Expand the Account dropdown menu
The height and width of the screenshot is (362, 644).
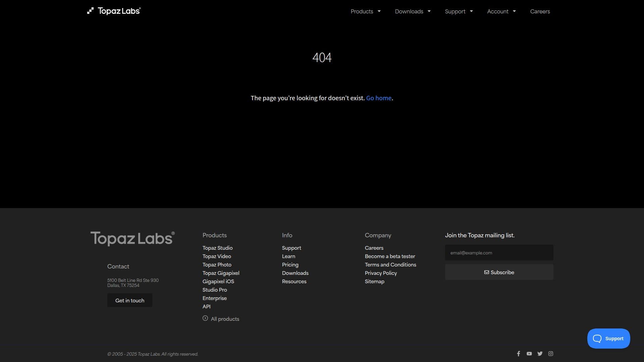pyautogui.click(x=501, y=11)
